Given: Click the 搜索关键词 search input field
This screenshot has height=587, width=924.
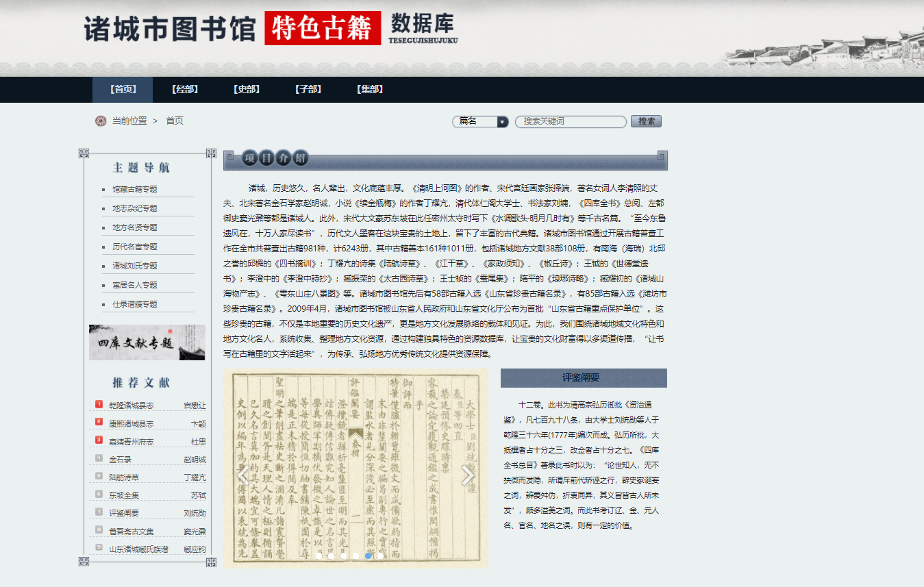Looking at the screenshot, I should pyautogui.click(x=571, y=121).
